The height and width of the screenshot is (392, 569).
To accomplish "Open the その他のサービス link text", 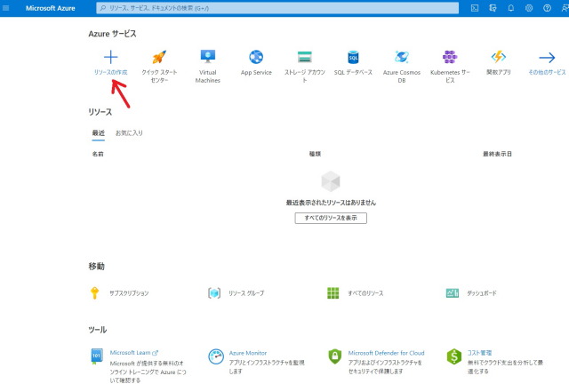I will pyautogui.click(x=547, y=72).
